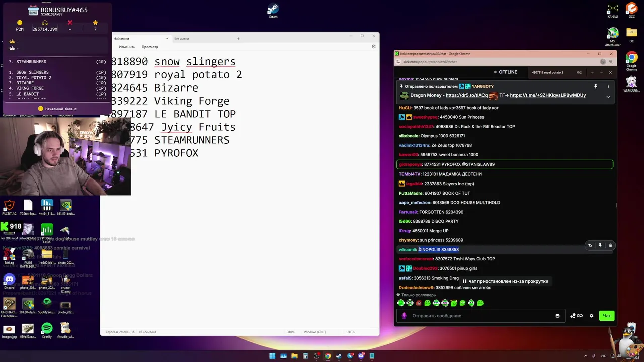
Task: Click the YANGBOTY username
Action: [482, 86]
